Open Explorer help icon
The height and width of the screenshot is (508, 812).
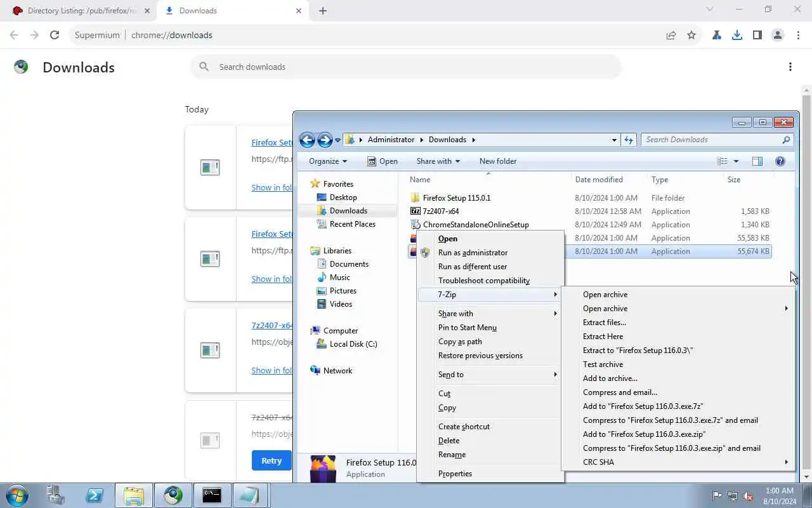[780, 161]
